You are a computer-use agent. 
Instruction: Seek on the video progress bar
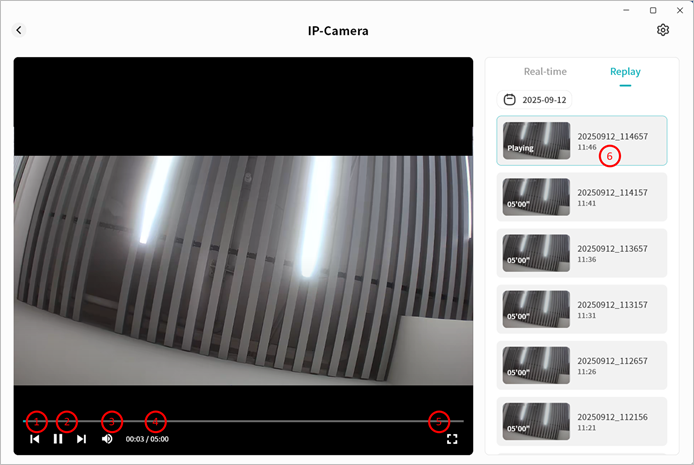pyautogui.click(x=240, y=421)
